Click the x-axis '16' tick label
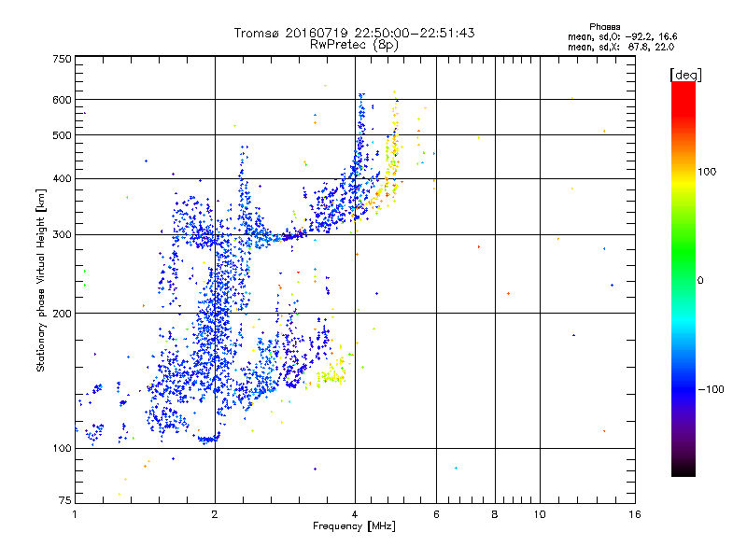This screenshot has width=747, height=560. [x=635, y=514]
